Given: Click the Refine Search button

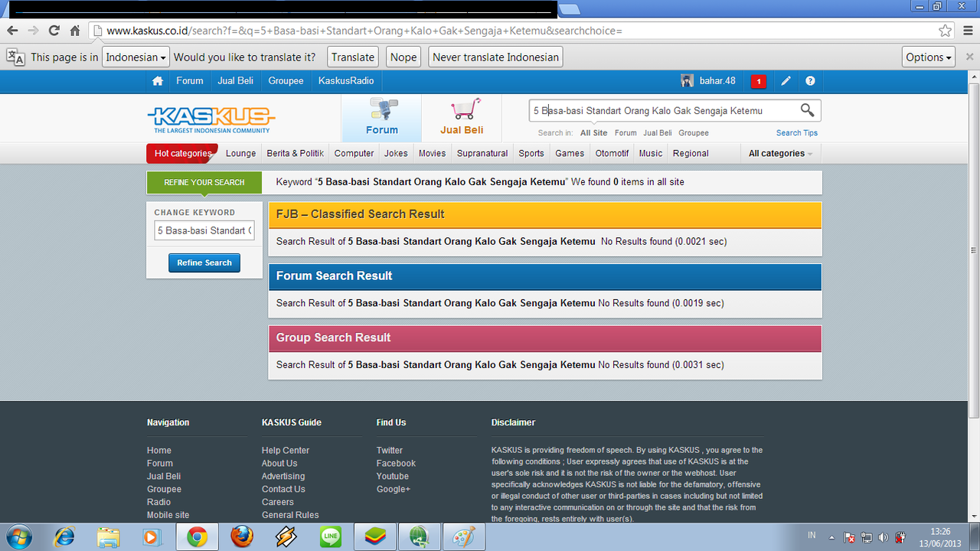Looking at the screenshot, I should click(204, 262).
